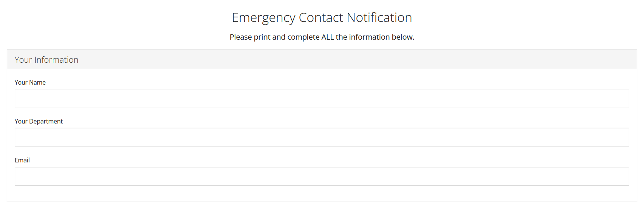Place cursor in the name entry box
Image resolution: width=644 pixels, height=210 pixels.
pyautogui.click(x=322, y=99)
